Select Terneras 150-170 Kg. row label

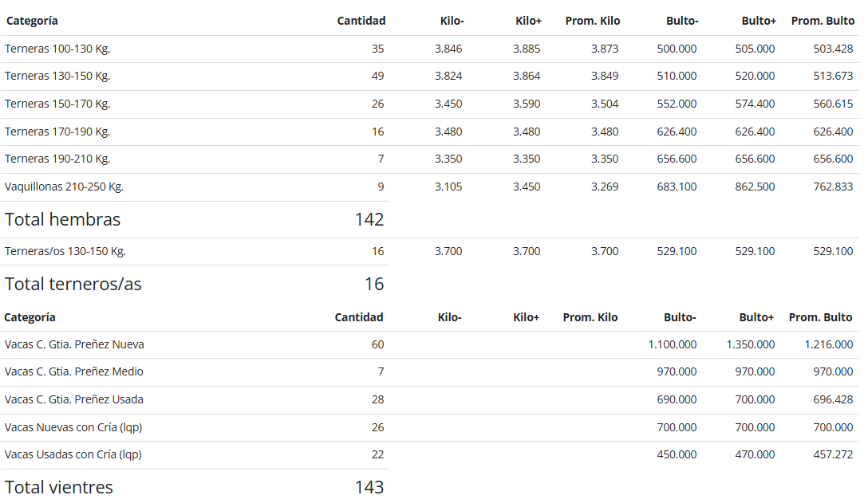(x=57, y=104)
